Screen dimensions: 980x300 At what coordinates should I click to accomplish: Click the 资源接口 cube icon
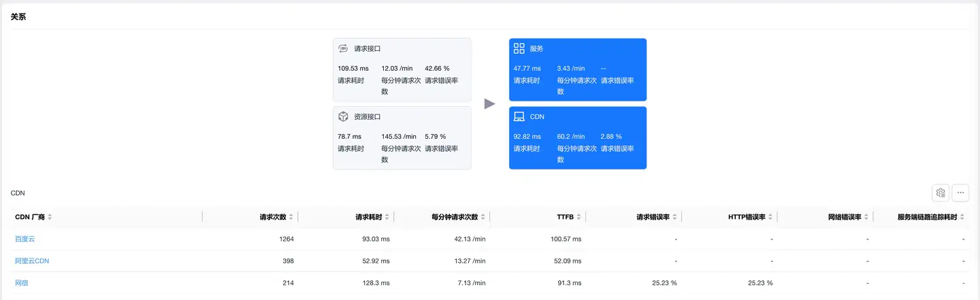(x=344, y=116)
